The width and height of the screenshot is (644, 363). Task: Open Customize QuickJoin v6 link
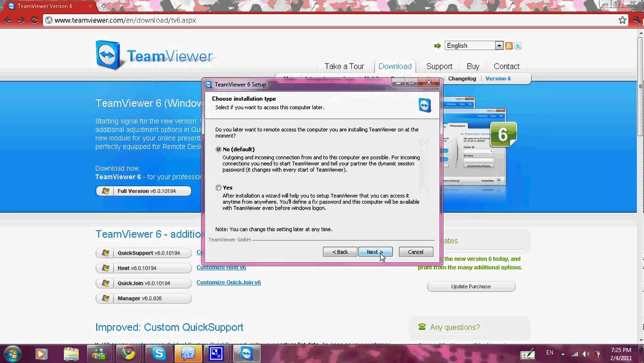tap(229, 282)
